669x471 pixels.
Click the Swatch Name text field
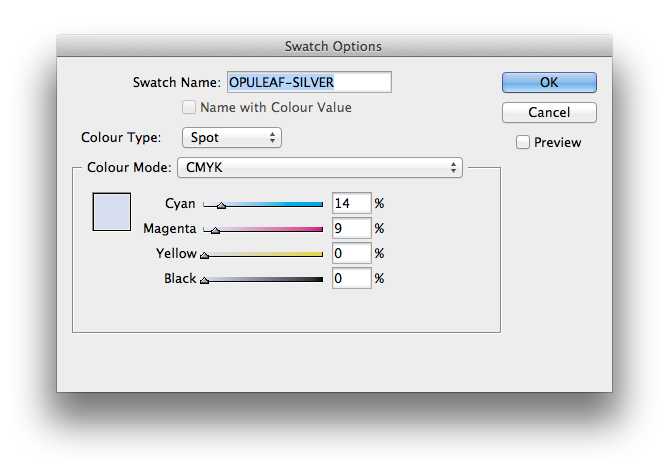tap(307, 82)
